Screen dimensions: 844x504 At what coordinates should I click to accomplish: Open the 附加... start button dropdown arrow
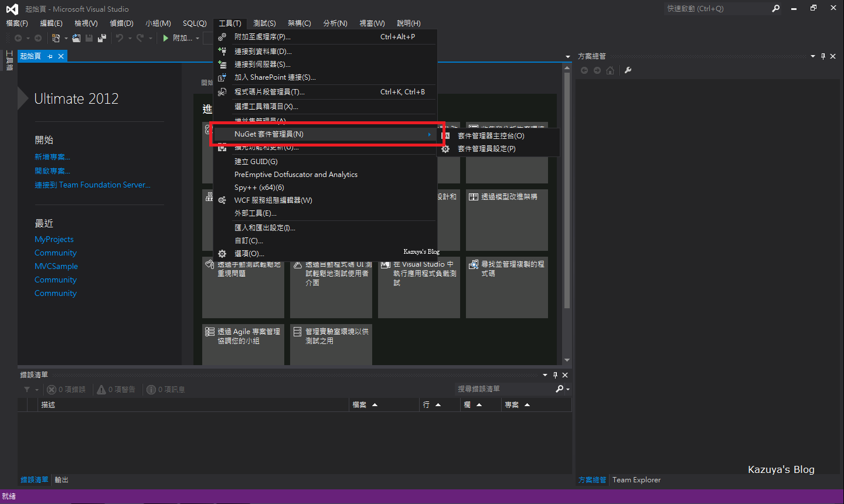(x=198, y=39)
